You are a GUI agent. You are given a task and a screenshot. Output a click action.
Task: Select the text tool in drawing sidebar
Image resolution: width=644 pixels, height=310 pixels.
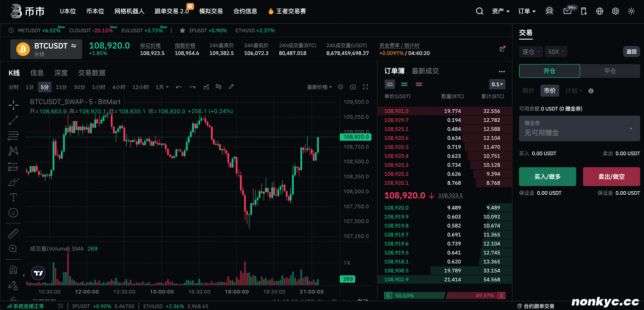click(14, 197)
